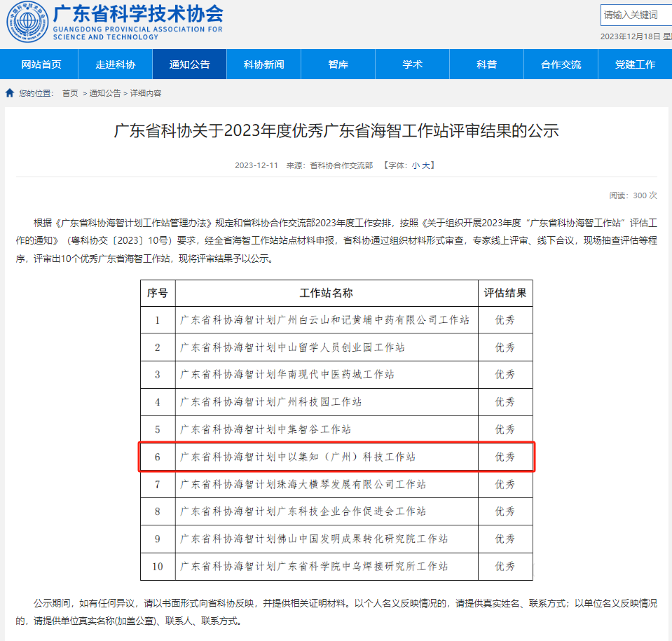Click the paragraph beginning 公示期间，如有任何异议
This screenshot has height=641, width=672.
point(336,612)
